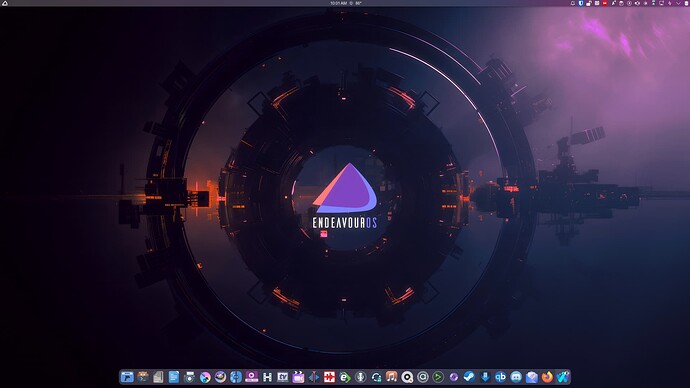Open the purple ring icon in dock

(x=454, y=377)
